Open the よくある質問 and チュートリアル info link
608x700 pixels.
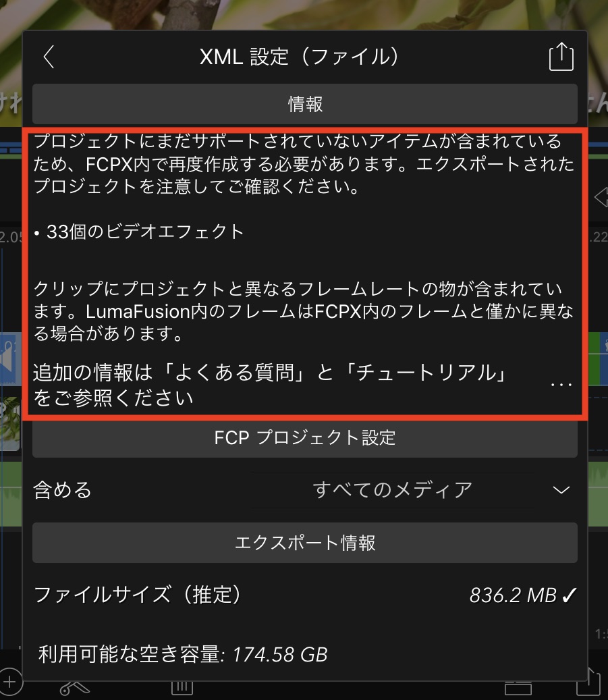[x=269, y=384]
